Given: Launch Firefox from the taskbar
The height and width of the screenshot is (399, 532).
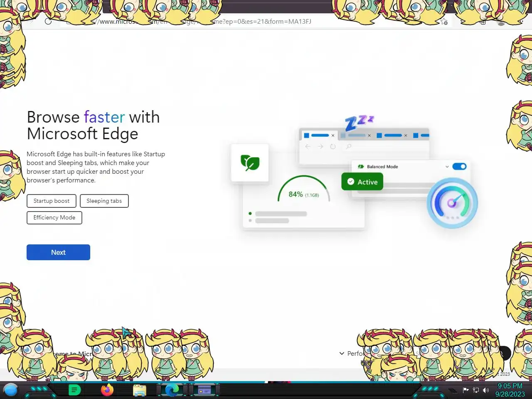Looking at the screenshot, I should [107, 390].
